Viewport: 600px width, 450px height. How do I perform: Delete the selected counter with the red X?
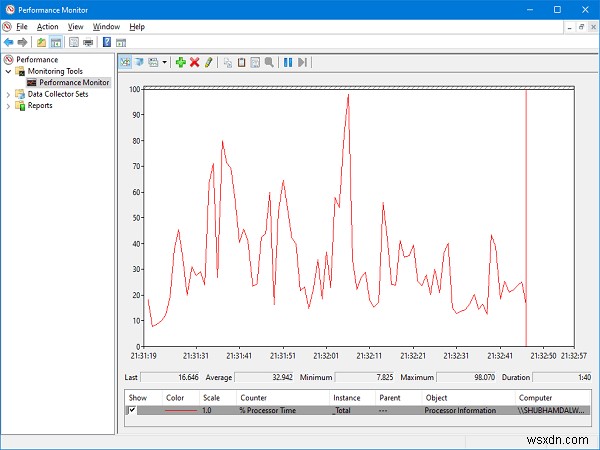194,62
